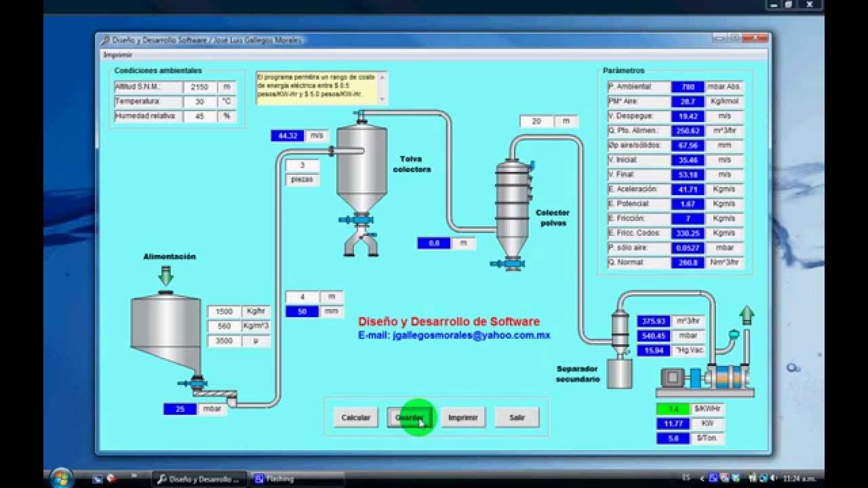The image size is (868, 488).
Task: Click the Tolva colectora label
Action: [412, 164]
